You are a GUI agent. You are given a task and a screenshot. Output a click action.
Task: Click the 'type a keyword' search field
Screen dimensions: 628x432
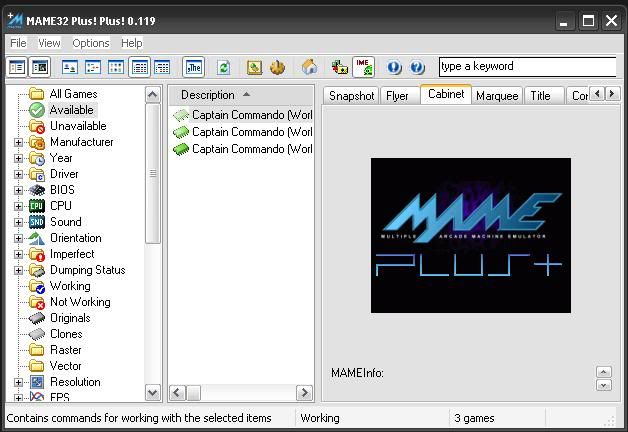(x=527, y=66)
